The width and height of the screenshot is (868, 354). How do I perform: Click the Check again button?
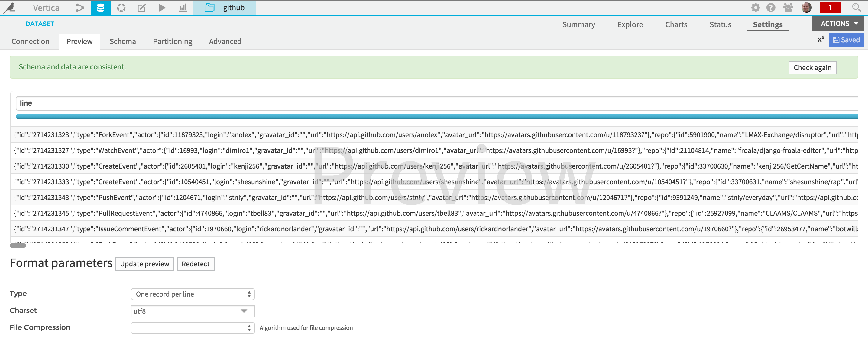812,68
